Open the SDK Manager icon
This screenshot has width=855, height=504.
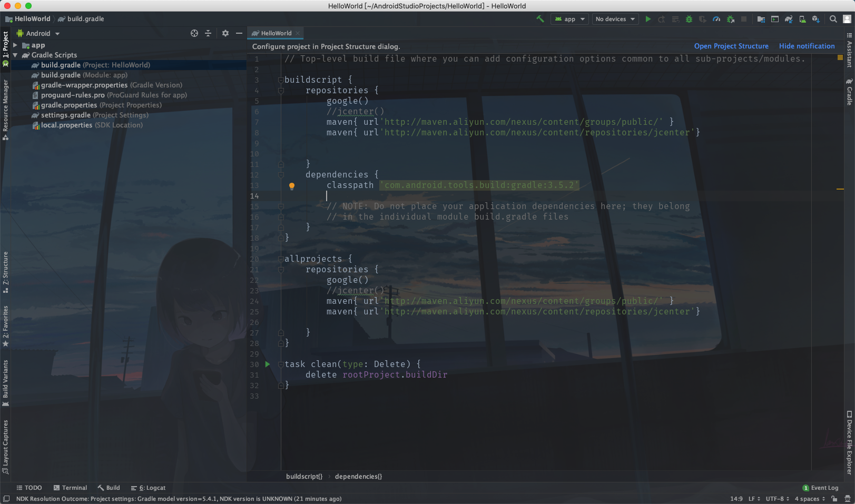click(816, 19)
